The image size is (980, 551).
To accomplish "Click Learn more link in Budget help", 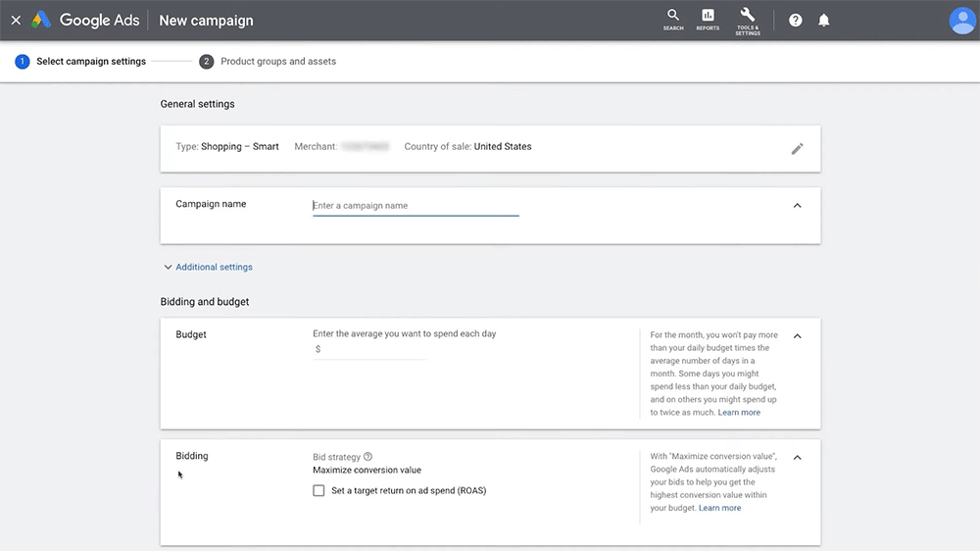I will pyautogui.click(x=739, y=413).
